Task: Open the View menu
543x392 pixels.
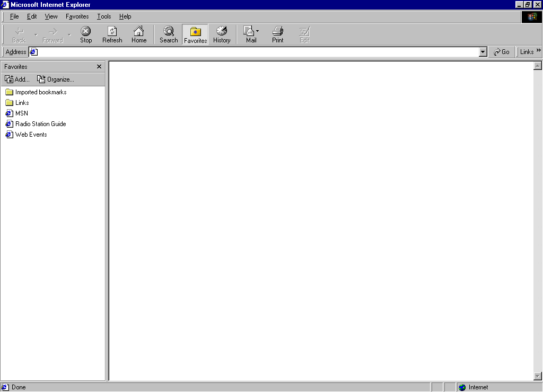Action: [x=51, y=16]
